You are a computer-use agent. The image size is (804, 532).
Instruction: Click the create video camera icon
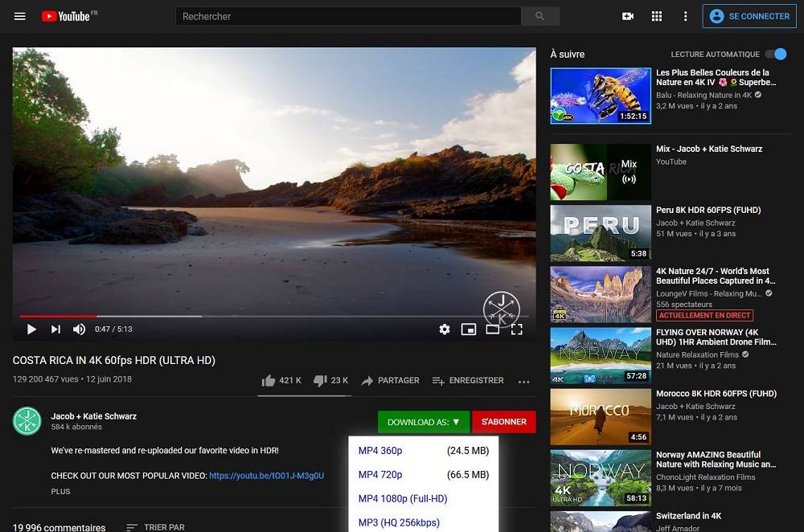[x=628, y=16]
